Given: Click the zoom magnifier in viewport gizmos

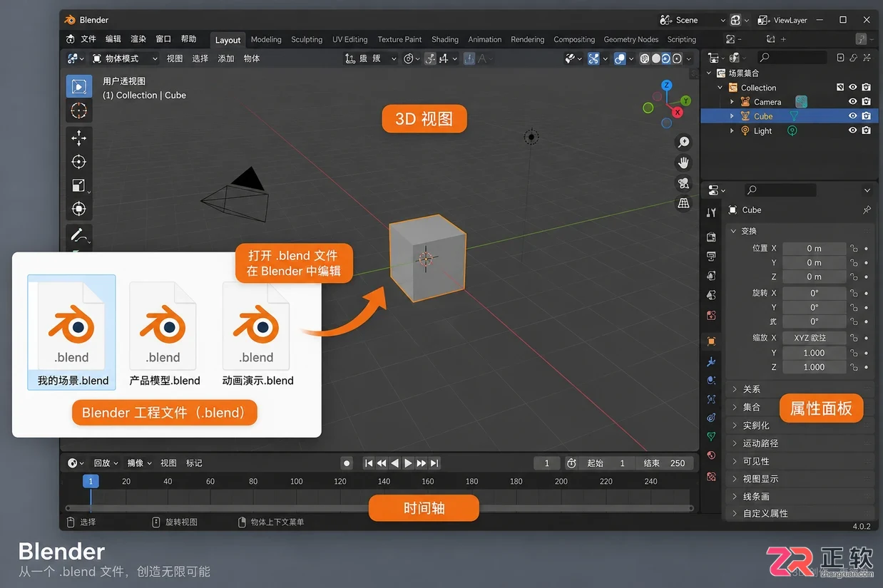Looking at the screenshot, I should click(683, 143).
